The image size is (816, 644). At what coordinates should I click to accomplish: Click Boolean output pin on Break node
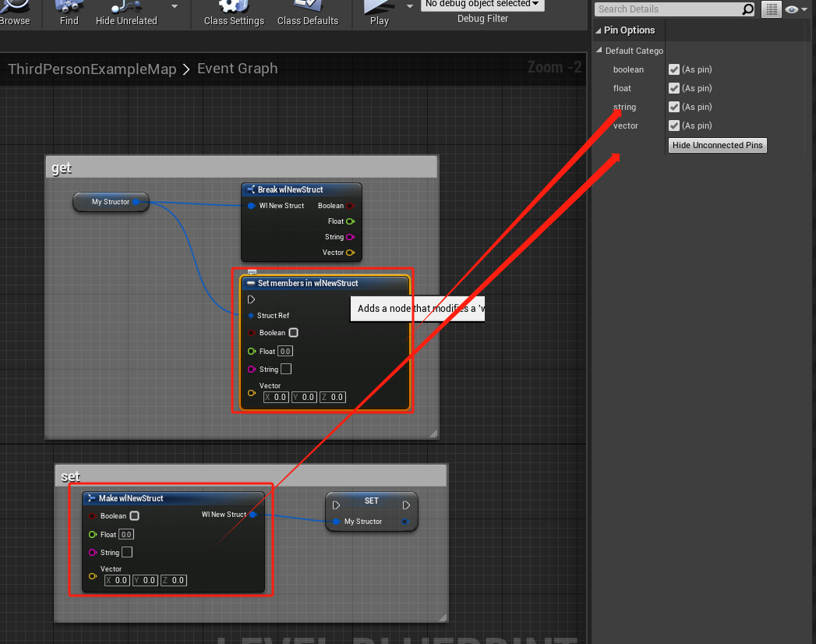tap(350, 206)
